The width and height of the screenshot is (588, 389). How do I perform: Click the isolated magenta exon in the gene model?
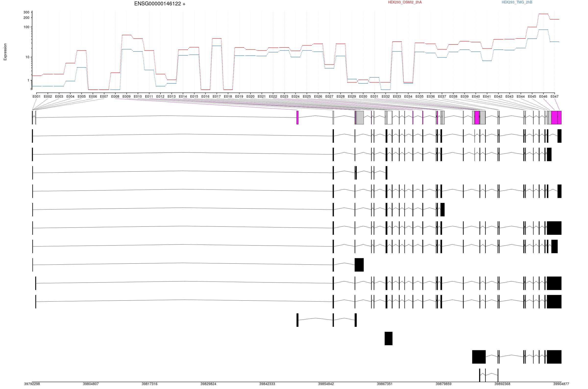297,118
